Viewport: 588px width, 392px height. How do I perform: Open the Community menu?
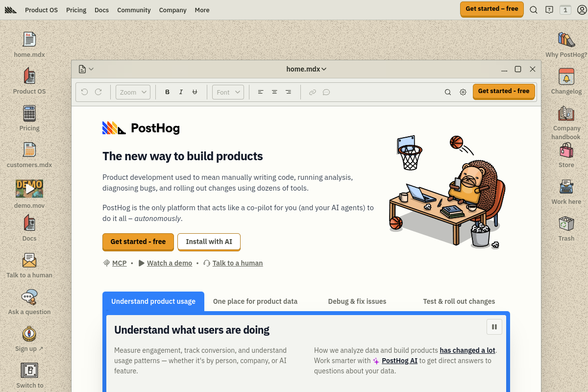click(134, 10)
